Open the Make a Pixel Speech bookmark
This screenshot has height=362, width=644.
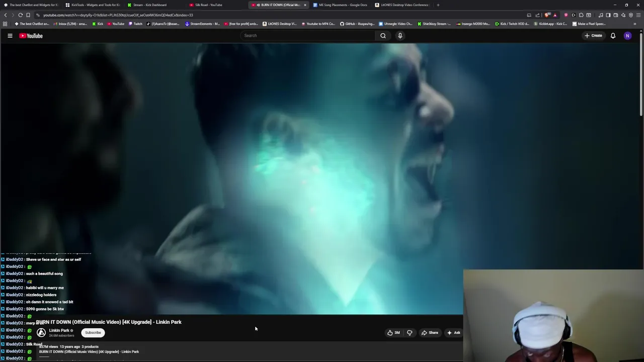[x=589, y=24]
